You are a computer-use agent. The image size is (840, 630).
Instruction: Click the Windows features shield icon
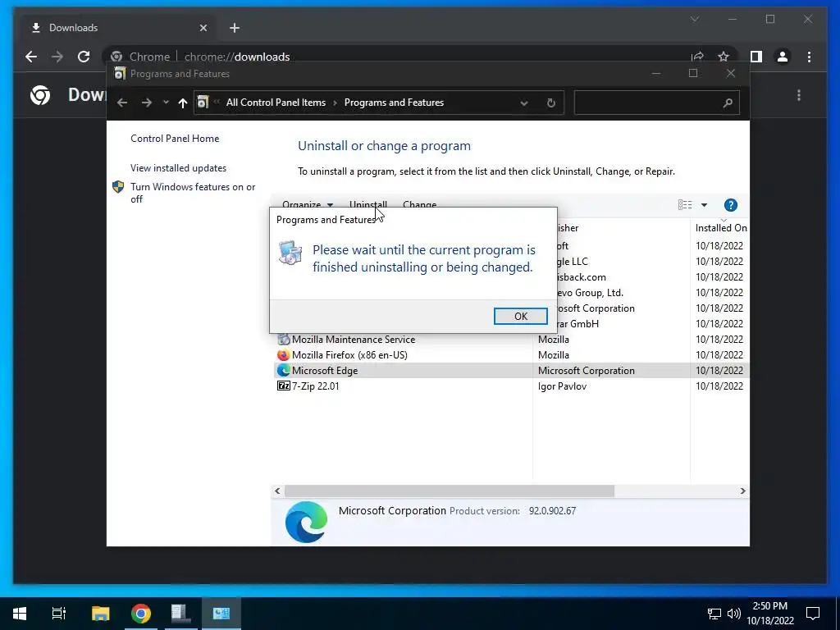click(x=118, y=187)
